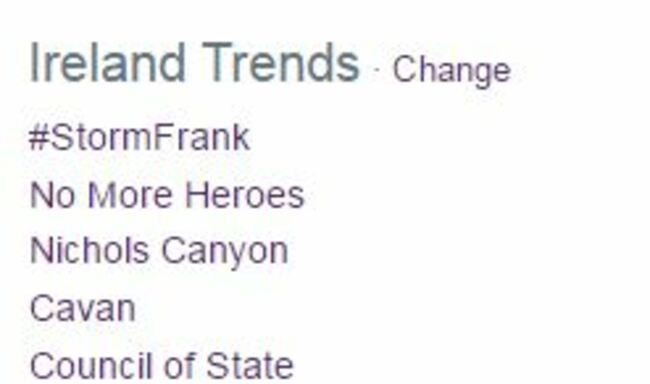Tap the single-word trend Cavan
Image resolution: width=650 pixels, height=384 pixels.
(82, 309)
